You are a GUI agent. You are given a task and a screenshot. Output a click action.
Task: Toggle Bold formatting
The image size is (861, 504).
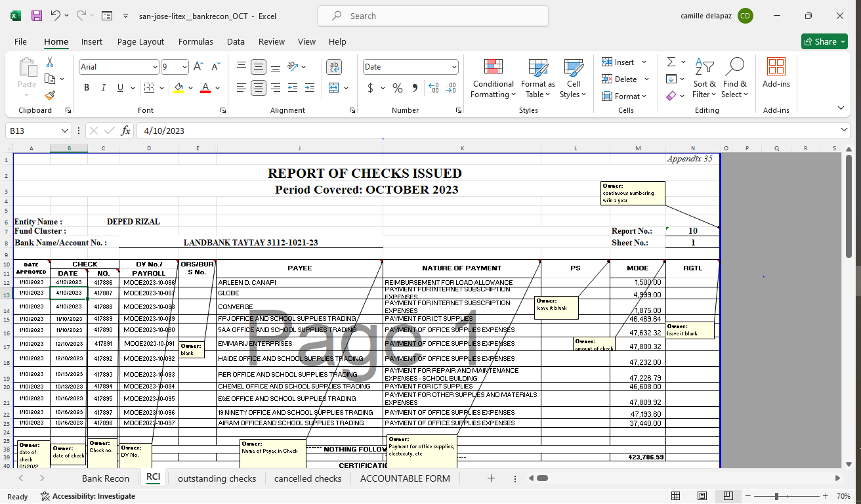click(87, 88)
